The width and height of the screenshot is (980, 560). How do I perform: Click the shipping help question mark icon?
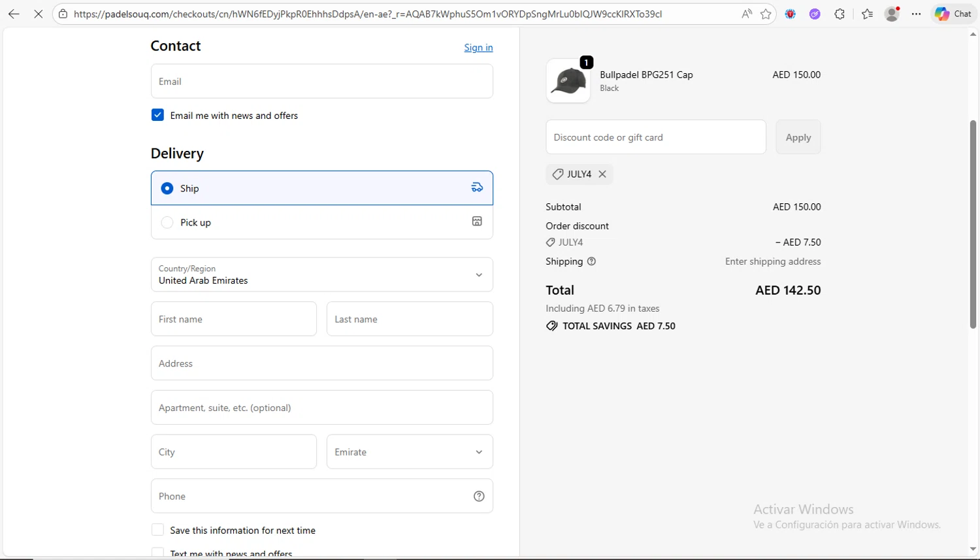[591, 261]
